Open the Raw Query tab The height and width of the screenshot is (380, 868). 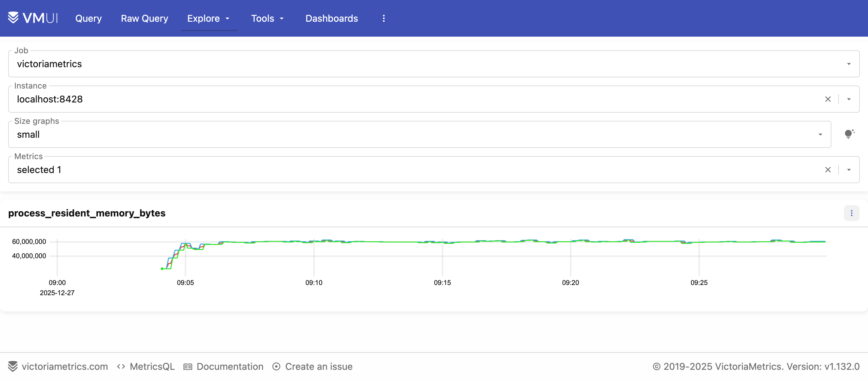click(x=144, y=18)
